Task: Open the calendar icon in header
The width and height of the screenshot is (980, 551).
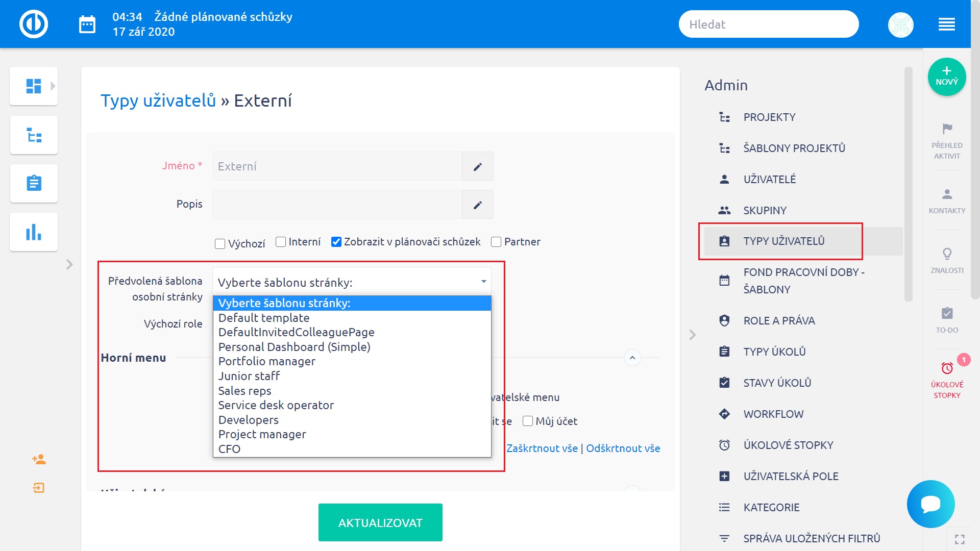Action: [x=87, y=24]
